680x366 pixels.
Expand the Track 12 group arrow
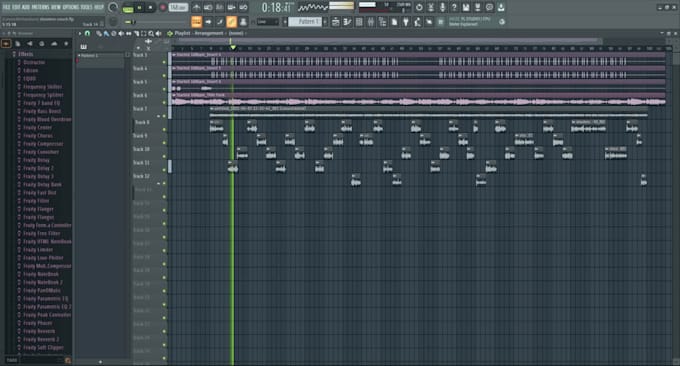(x=159, y=183)
